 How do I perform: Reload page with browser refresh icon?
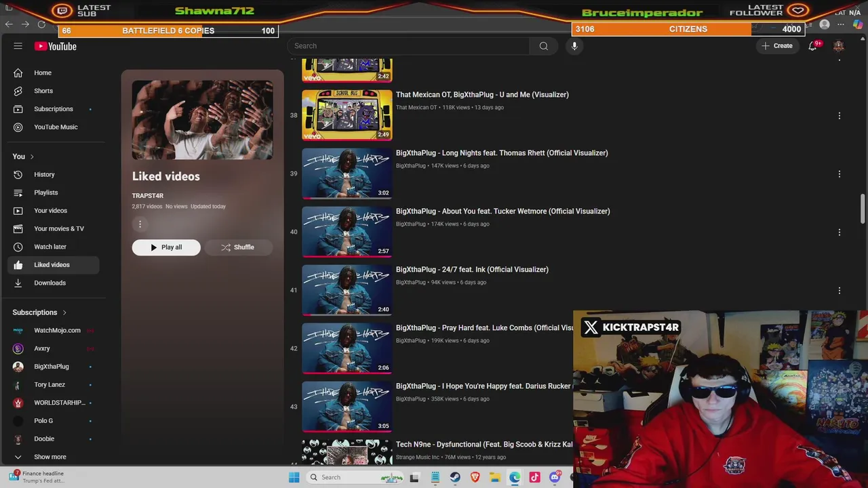click(41, 24)
